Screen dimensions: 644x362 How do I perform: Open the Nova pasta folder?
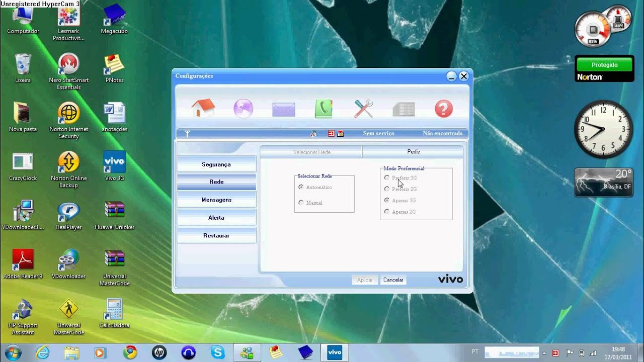[23, 117]
